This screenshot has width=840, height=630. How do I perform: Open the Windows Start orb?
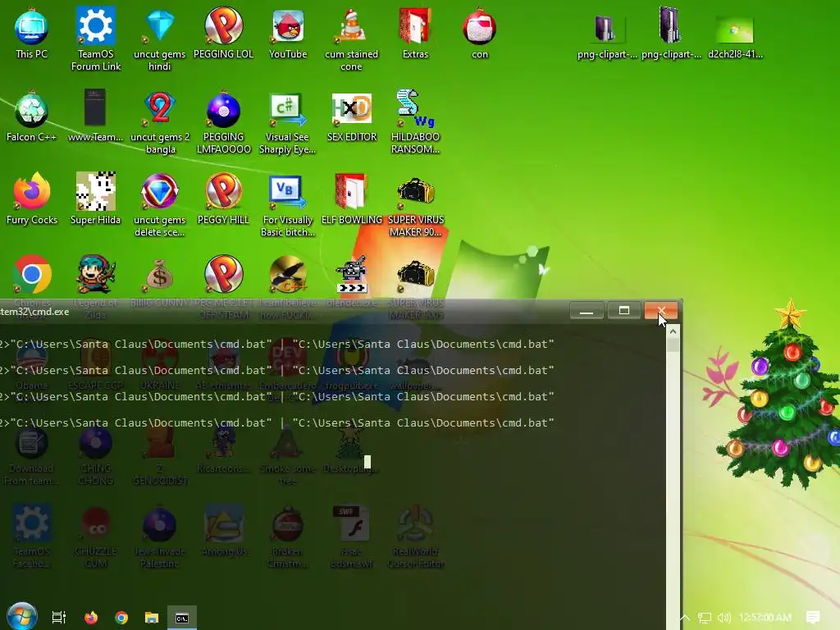pyautogui.click(x=22, y=617)
